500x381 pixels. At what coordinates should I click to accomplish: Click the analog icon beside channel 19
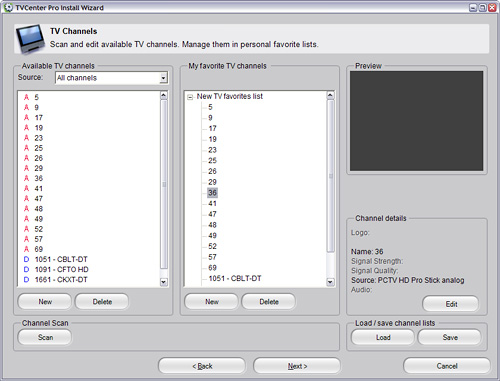tap(26, 128)
